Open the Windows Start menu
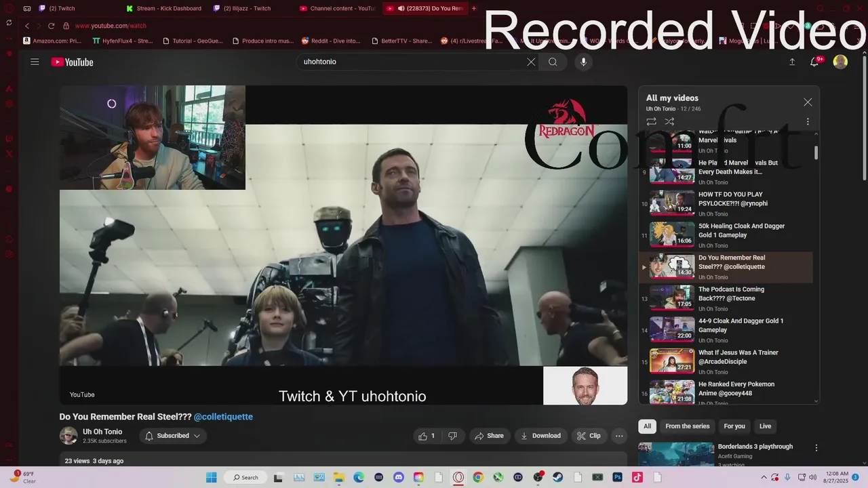 (x=211, y=477)
